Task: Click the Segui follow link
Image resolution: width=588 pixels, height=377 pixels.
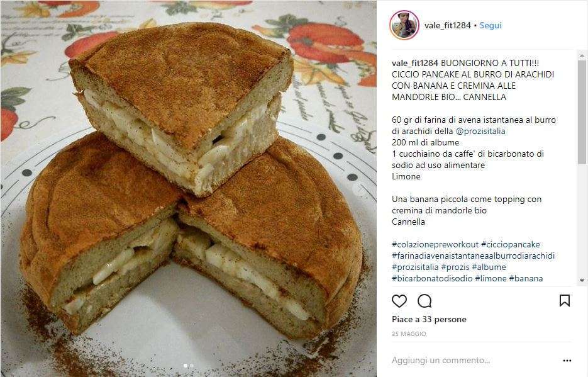Action: pyautogui.click(x=491, y=25)
